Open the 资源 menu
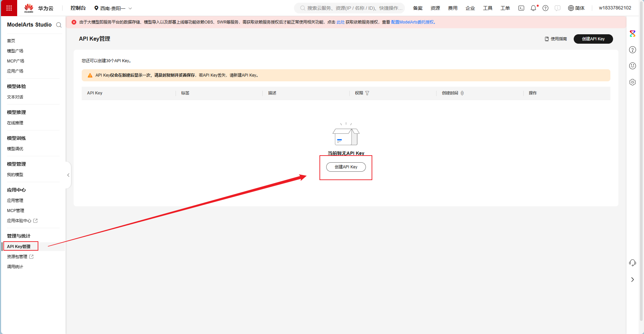644x334 pixels. [435, 8]
